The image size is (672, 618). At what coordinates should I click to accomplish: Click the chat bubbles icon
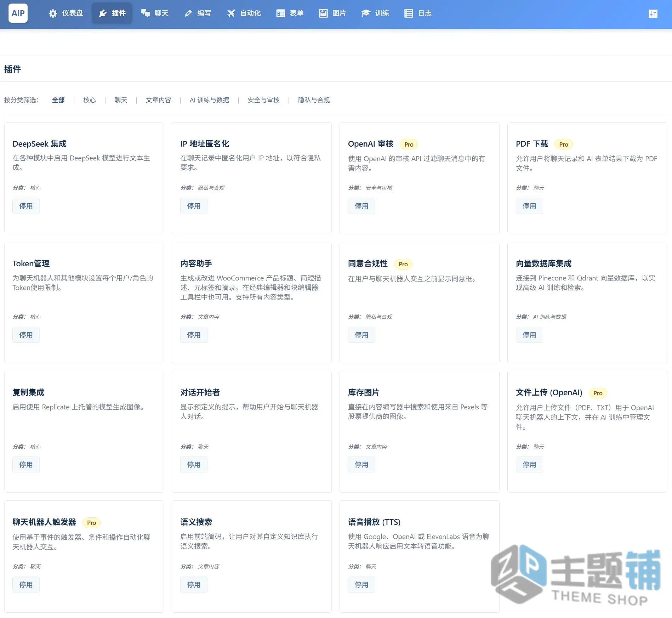[x=146, y=13]
